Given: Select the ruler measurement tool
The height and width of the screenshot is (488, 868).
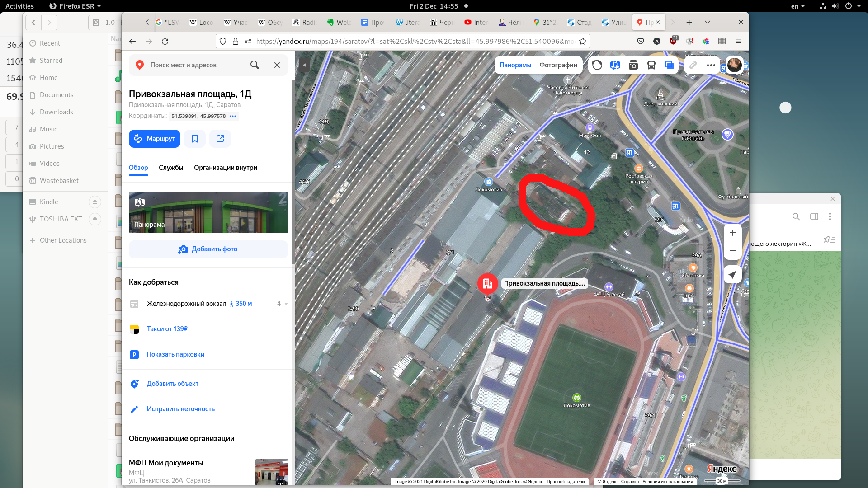Looking at the screenshot, I should pos(693,65).
